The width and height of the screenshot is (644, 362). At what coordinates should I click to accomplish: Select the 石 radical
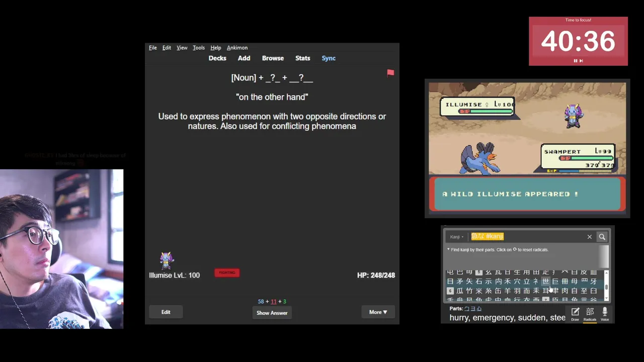click(x=479, y=282)
